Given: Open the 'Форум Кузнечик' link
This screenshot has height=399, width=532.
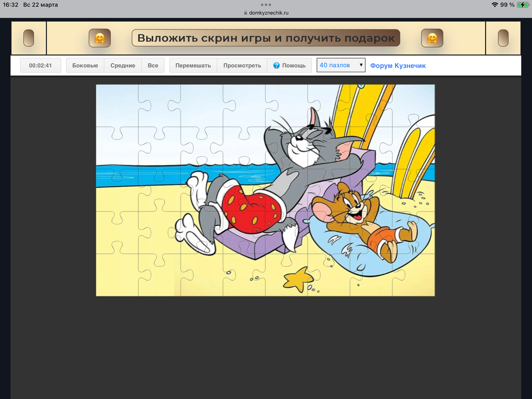Looking at the screenshot, I should 398,65.
